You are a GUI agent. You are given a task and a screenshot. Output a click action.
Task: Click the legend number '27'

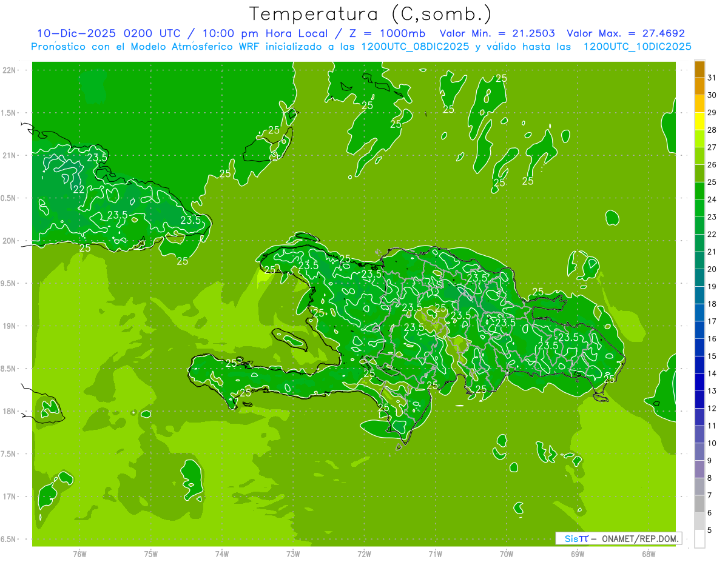[712, 147]
